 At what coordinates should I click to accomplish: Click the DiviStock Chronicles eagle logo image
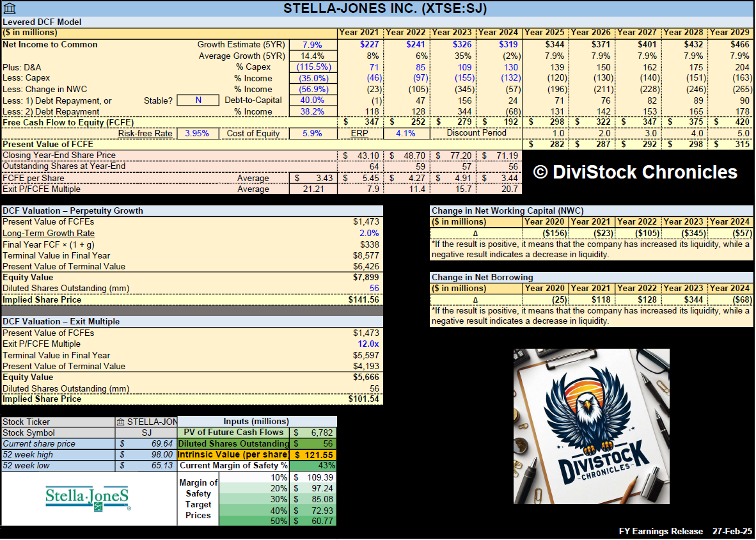click(x=592, y=426)
